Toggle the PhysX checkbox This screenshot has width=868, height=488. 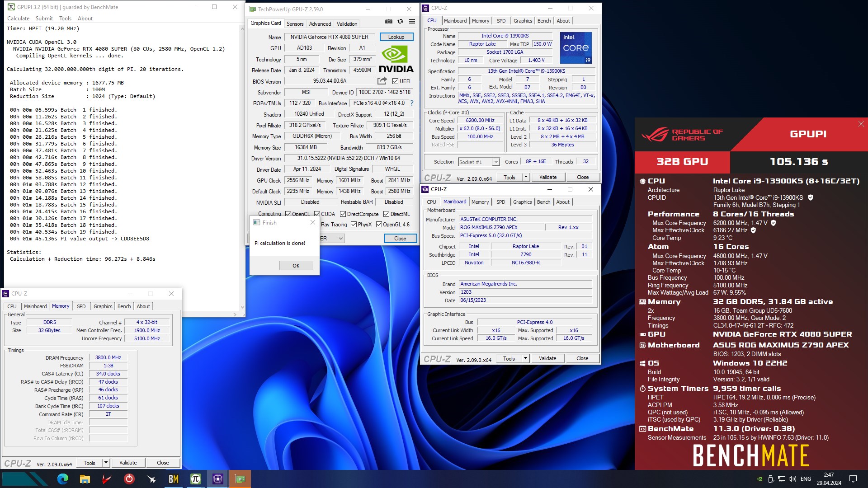(354, 225)
